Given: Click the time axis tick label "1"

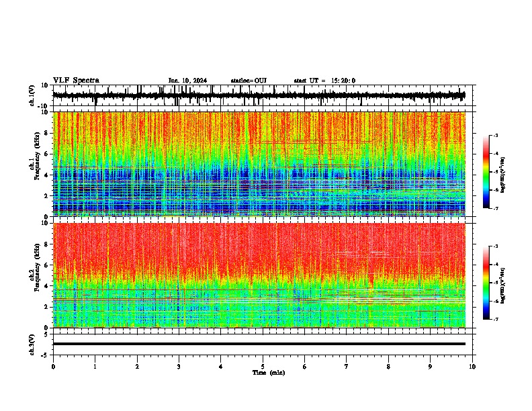Looking at the screenshot, I should (95, 367).
